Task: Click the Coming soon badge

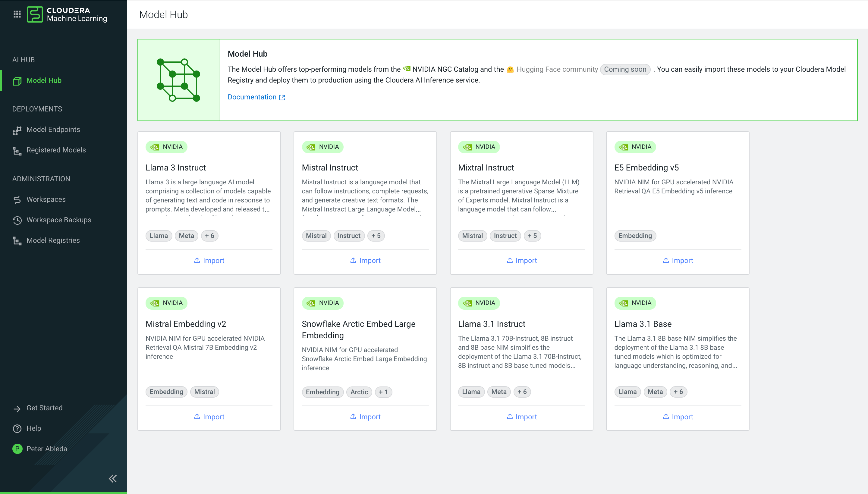Action: 625,69
